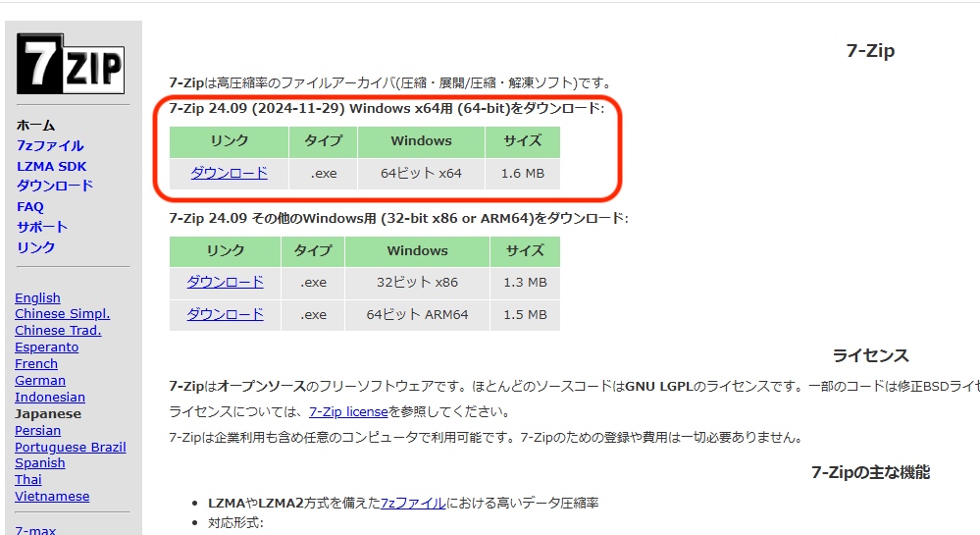980x535 pixels.
Task: Switch language to Indonesian
Action: (x=50, y=398)
